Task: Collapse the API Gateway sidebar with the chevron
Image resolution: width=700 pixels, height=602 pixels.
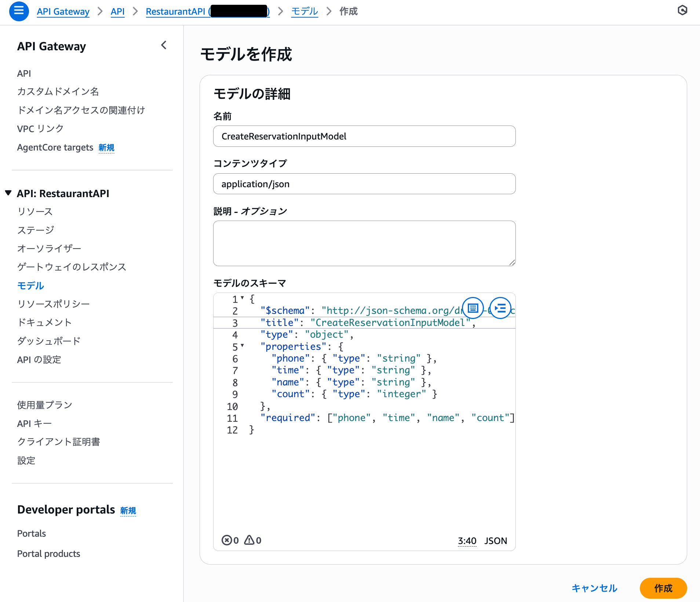Action: tap(164, 45)
